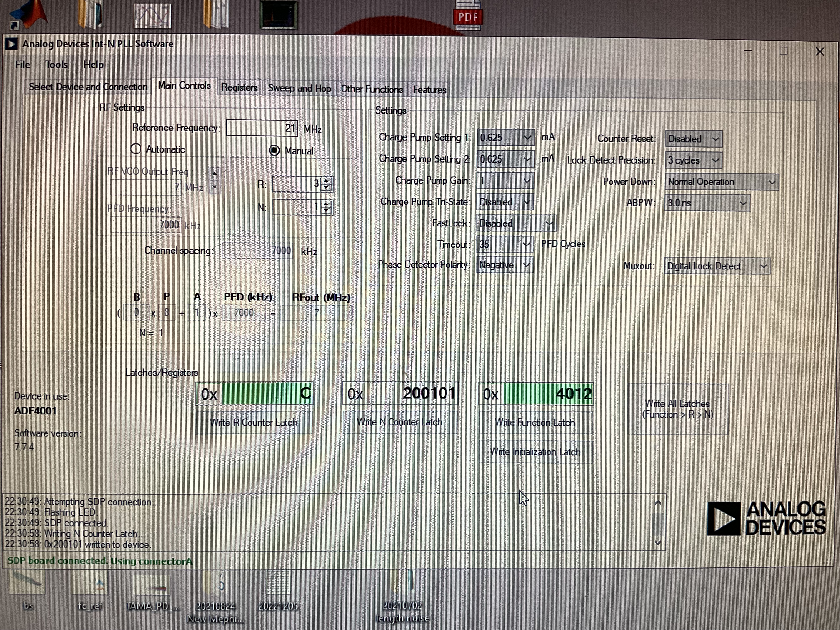
Task: Open the folder icon right of the sine wave icon
Action: (216, 14)
